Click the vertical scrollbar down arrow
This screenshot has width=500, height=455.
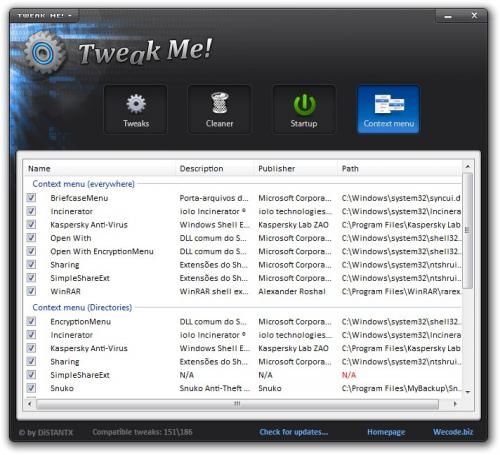click(x=468, y=392)
